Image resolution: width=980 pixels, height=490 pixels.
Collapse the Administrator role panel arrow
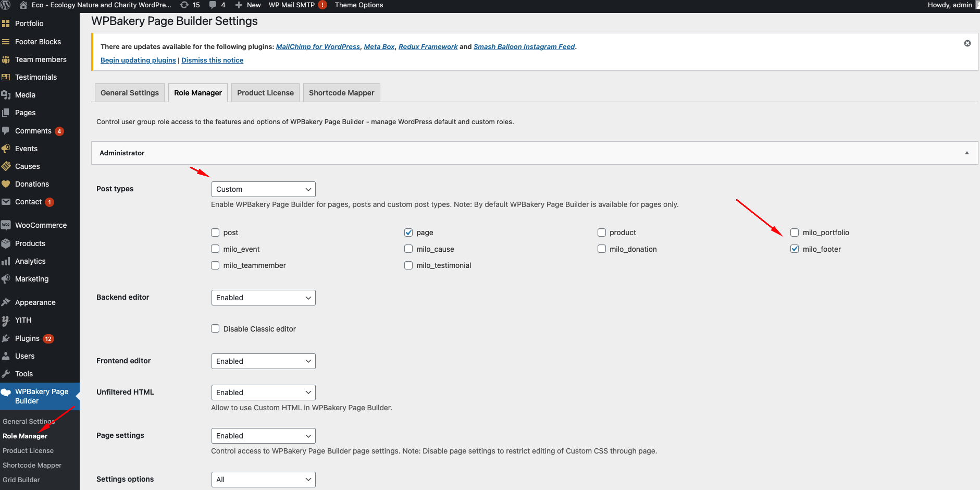tap(966, 153)
